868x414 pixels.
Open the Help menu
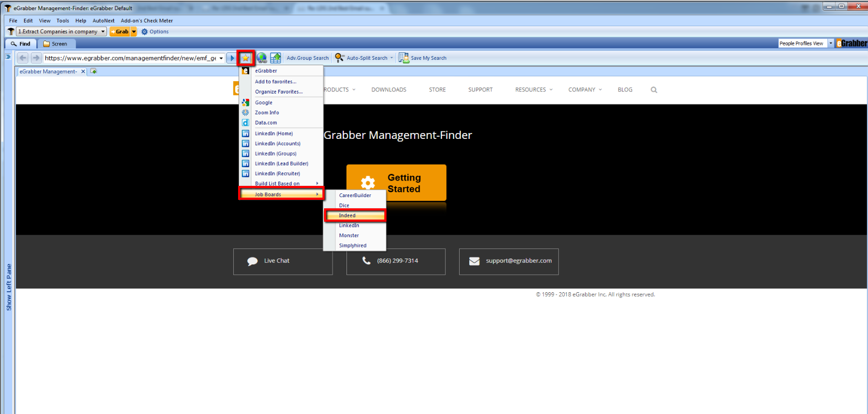tap(81, 21)
